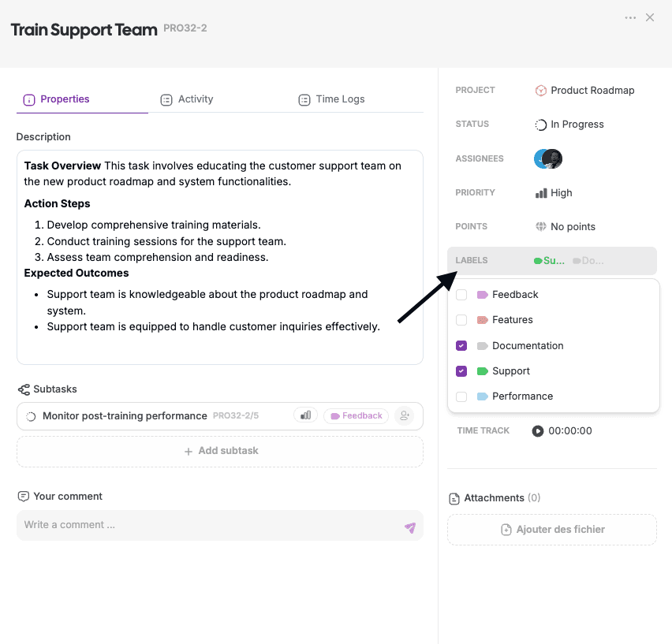Click the subtask Feedback label pill
This screenshot has width=672, height=644.
(x=357, y=415)
